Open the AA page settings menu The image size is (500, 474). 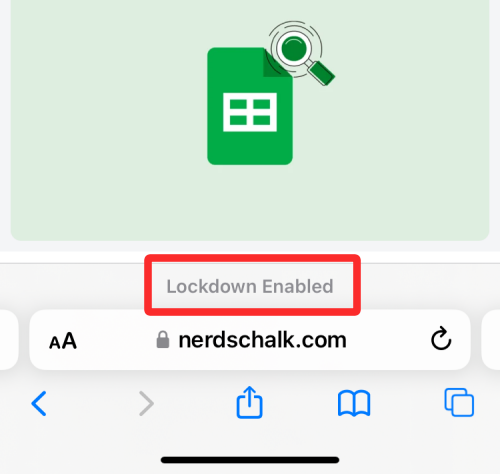point(63,341)
